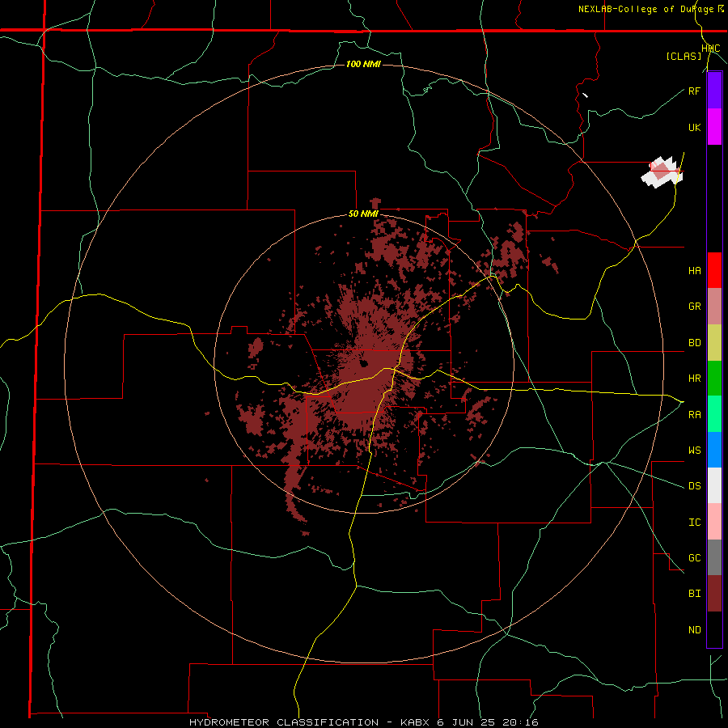728x728 pixels.
Task: Click the RF purple legend swatch
Action: coord(714,91)
